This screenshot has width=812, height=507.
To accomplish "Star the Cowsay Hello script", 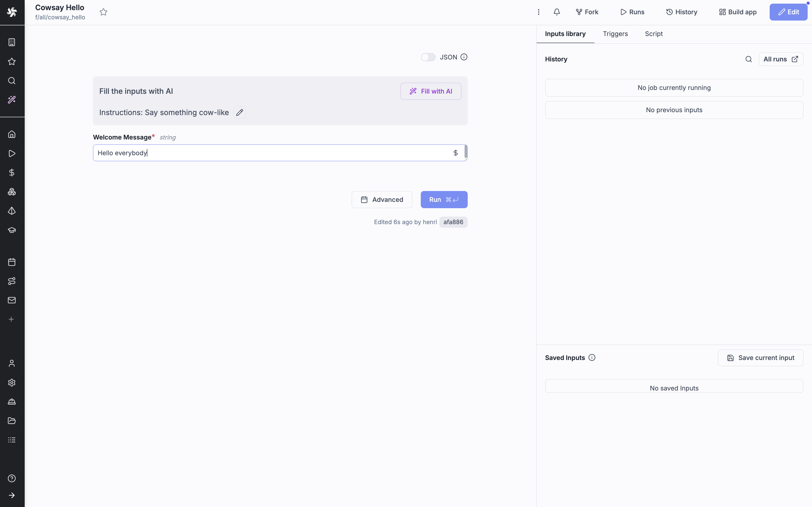I will (x=103, y=12).
